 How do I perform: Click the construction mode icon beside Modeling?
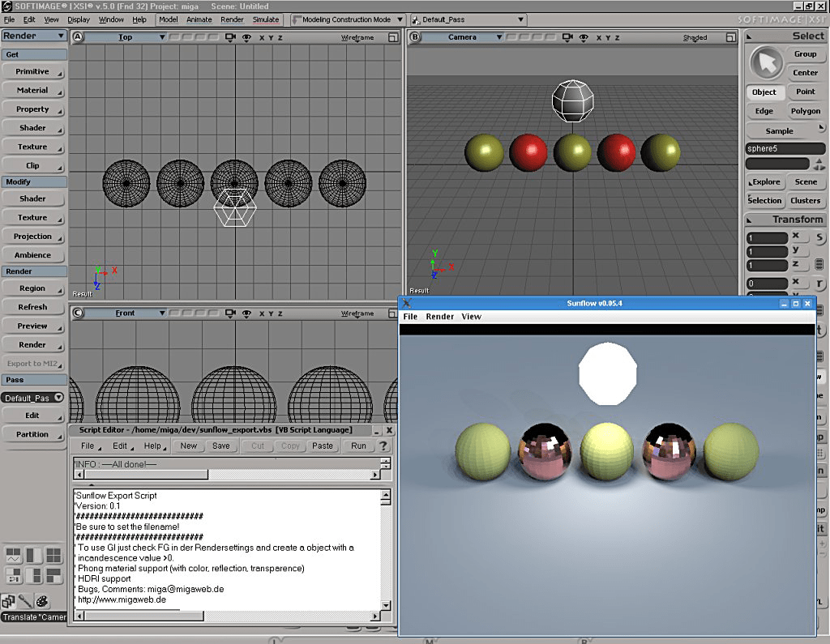297,19
